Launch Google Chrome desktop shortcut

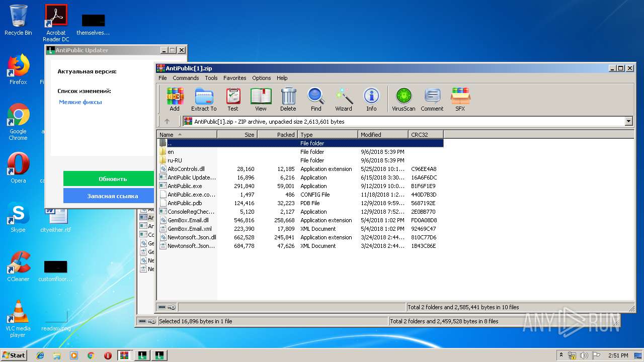[x=18, y=122]
